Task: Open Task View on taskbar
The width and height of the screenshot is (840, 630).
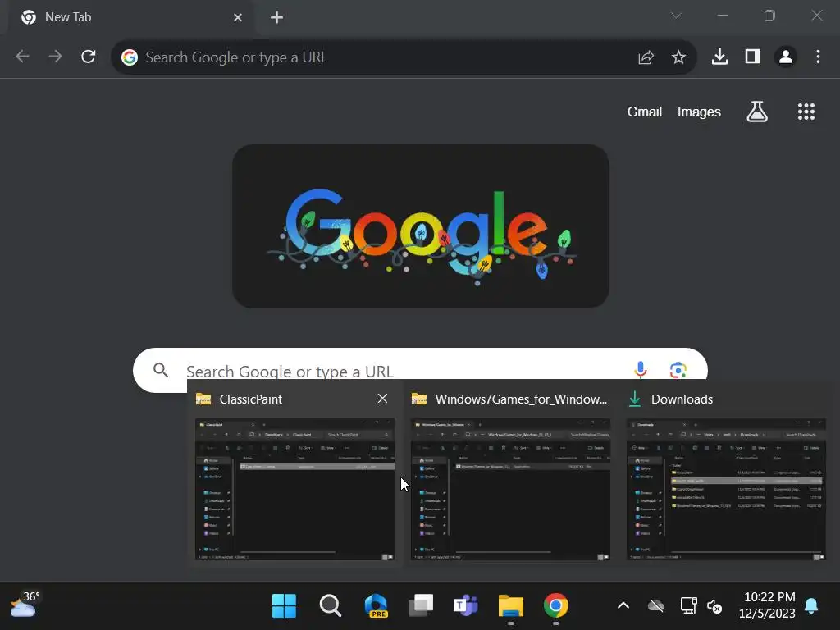Action: (421, 606)
